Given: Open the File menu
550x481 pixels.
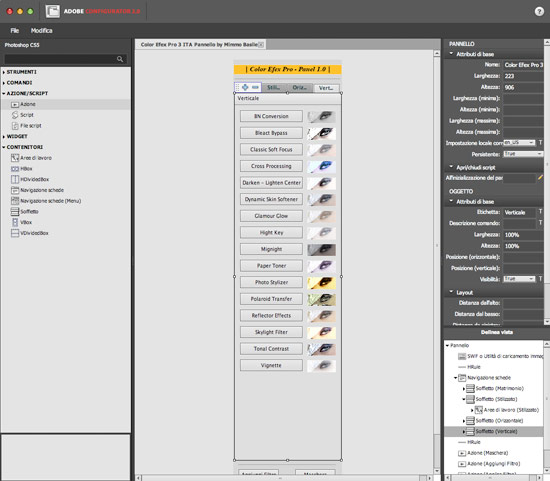Looking at the screenshot, I should point(15,31).
